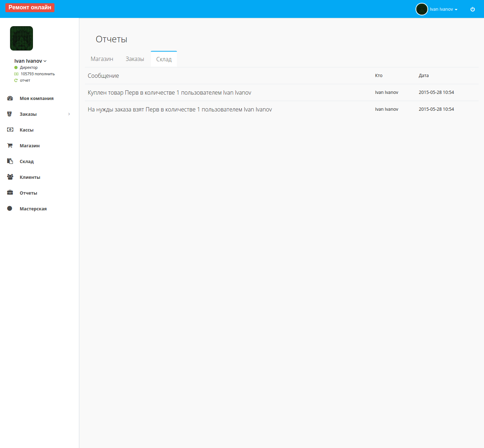Click the Отчеты page heading

coord(111,39)
